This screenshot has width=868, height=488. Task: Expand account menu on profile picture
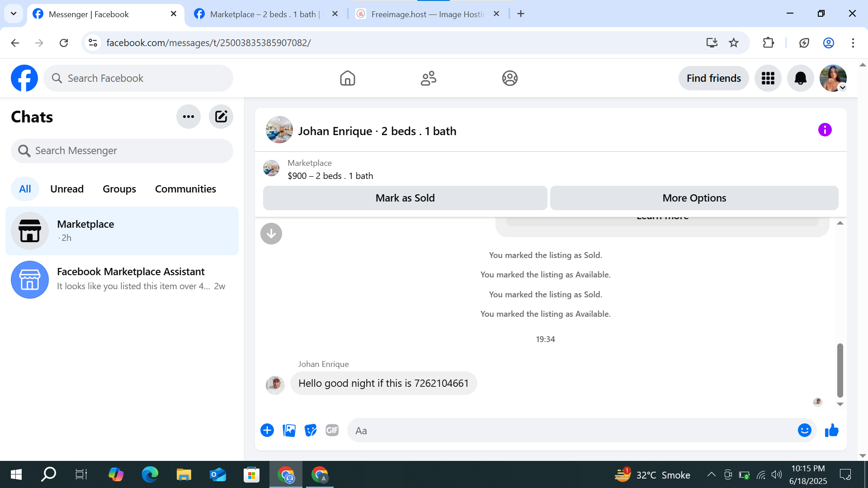[842, 88]
